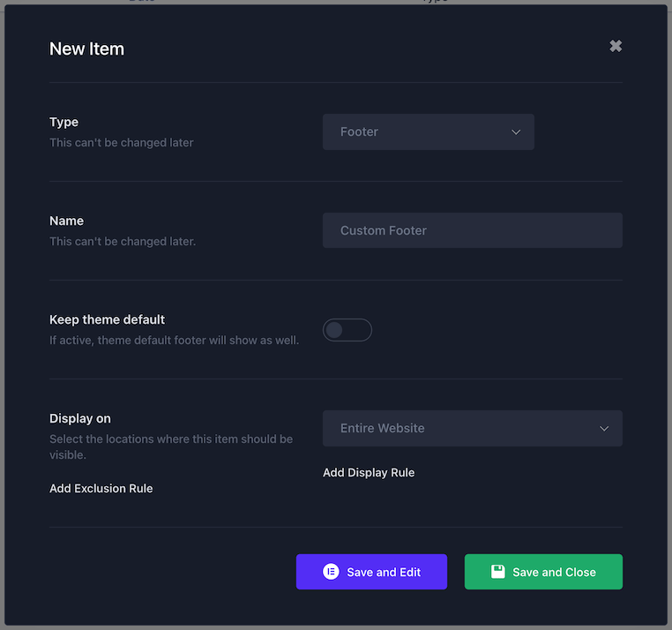Enable the Keep theme default switch
The height and width of the screenshot is (630, 672).
[x=347, y=330]
